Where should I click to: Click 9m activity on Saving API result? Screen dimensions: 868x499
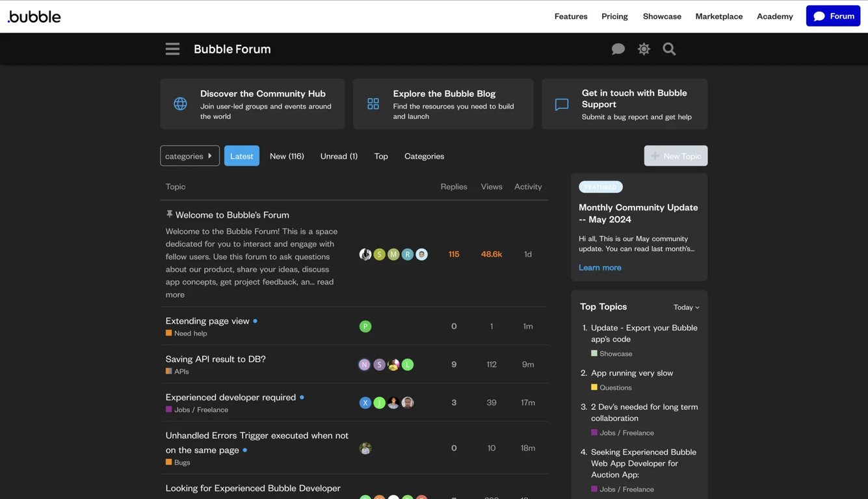[x=528, y=365]
